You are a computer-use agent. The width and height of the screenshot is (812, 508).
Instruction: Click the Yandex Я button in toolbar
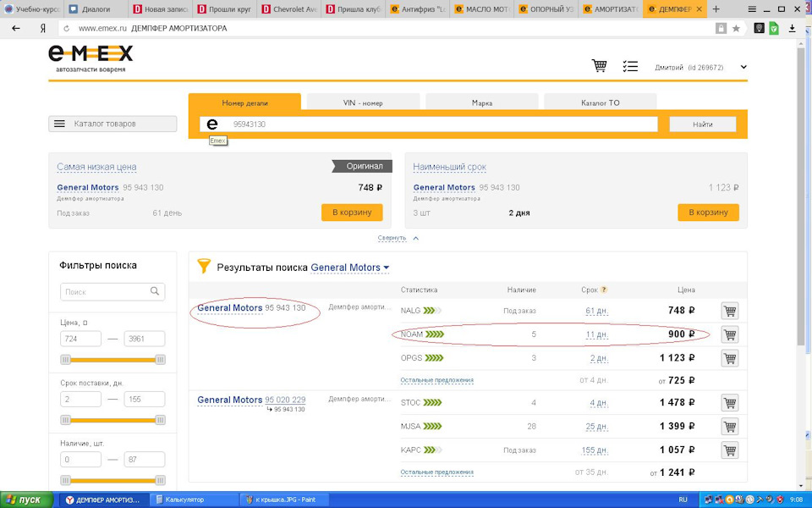pos(43,29)
